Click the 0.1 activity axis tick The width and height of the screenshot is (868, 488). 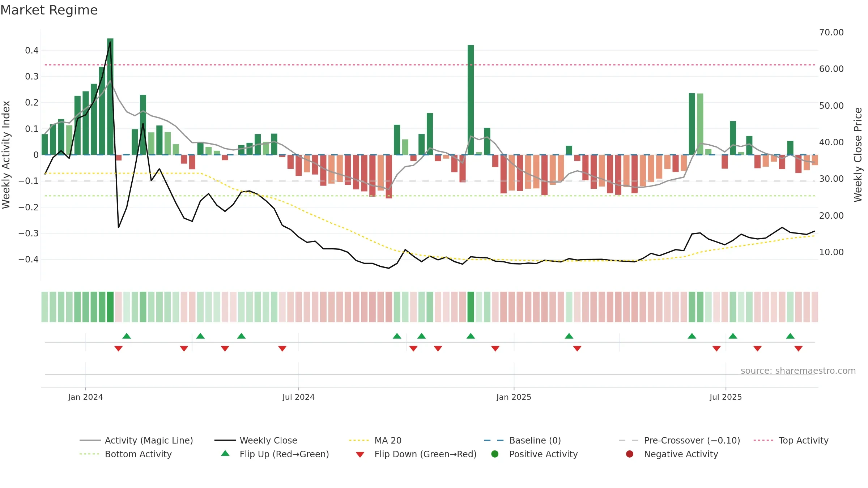pos(32,129)
